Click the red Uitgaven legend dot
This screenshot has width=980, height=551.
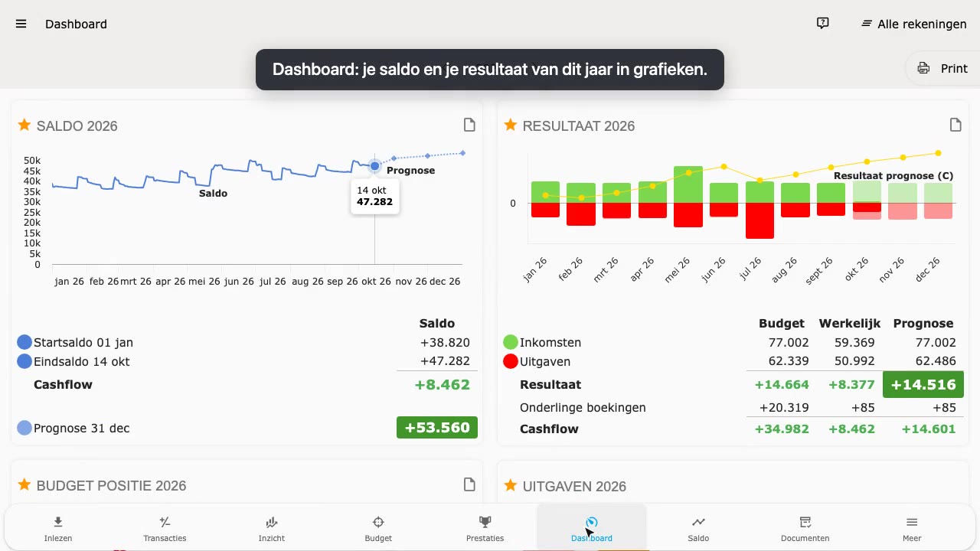pos(511,361)
